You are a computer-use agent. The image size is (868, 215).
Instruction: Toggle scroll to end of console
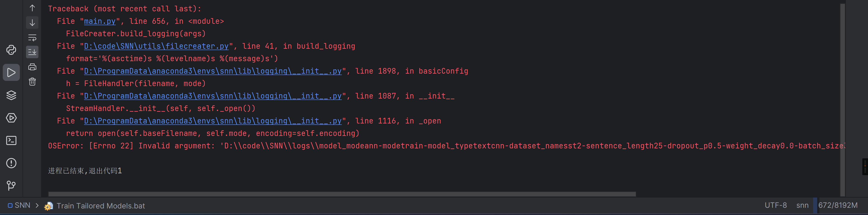pos(32,52)
